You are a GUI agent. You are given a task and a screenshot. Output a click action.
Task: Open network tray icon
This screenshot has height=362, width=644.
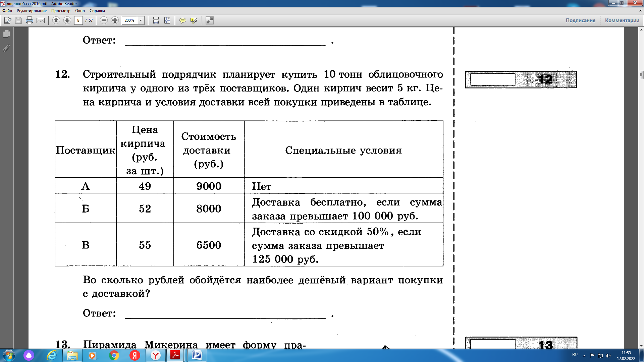[x=600, y=356]
